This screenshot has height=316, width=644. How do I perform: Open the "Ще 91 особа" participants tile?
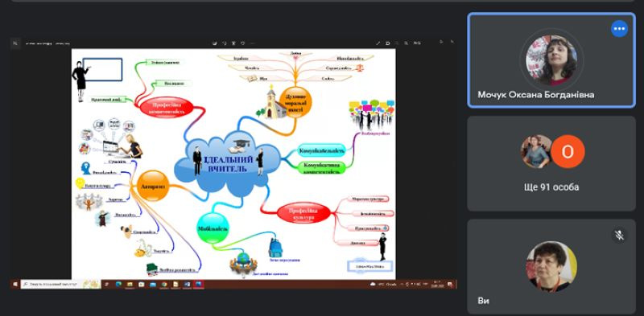pos(551,163)
